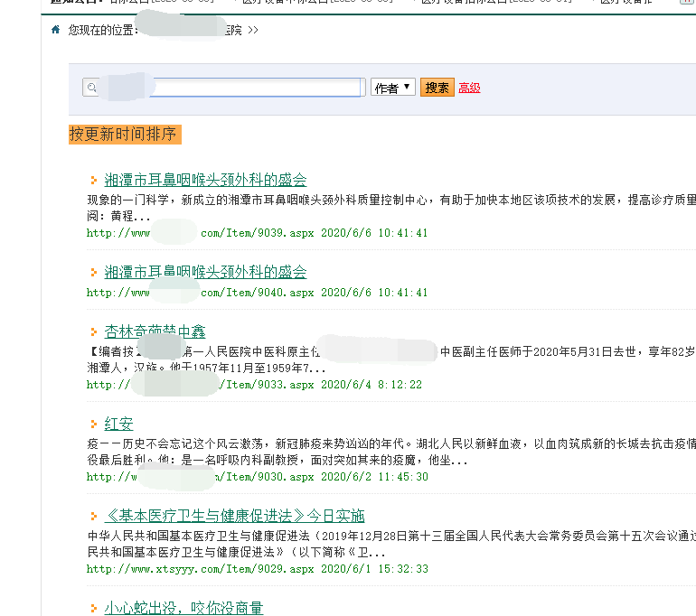Focus the search text input field
The image size is (696, 616).
[258, 88]
